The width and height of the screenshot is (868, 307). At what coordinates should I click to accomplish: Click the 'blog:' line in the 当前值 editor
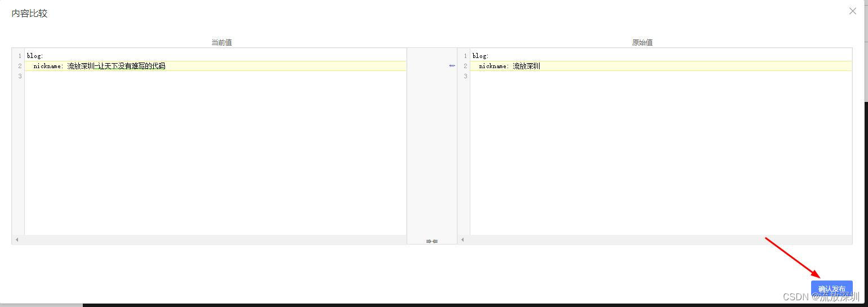[x=215, y=56]
